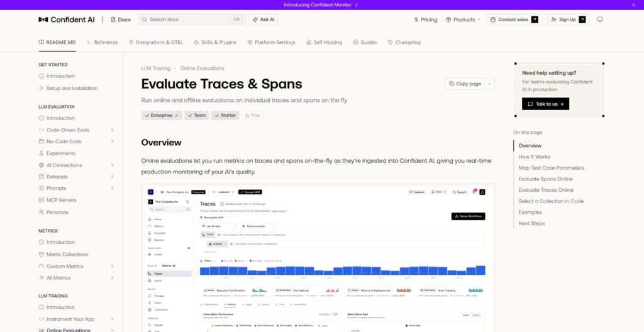Click the Talk to us button
This screenshot has width=644, height=332.
point(545,104)
